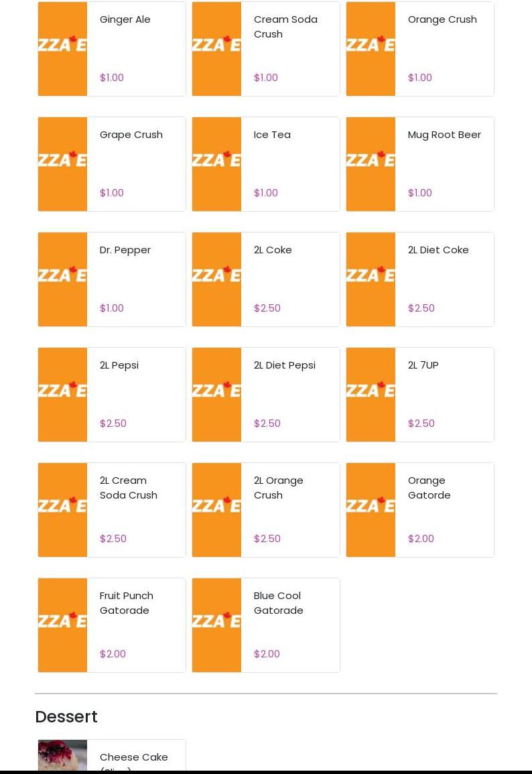Open the Ginger Ale item thumbnail
The image size is (532, 774).
tap(63, 49)
